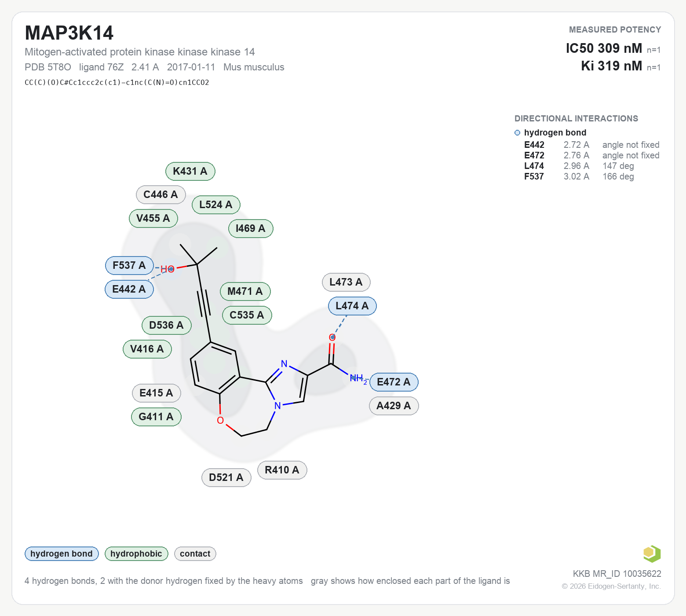
Task: Click the ligand 76Z label
Action: [102, 67]
